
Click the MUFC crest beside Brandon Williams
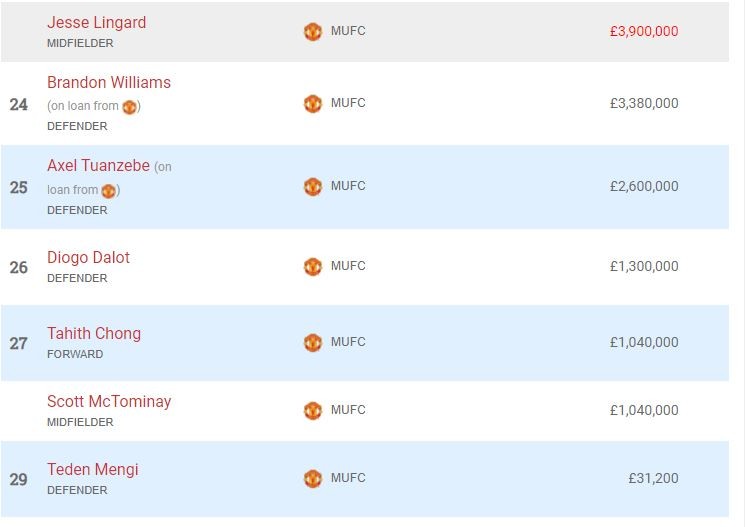[313, 103]
